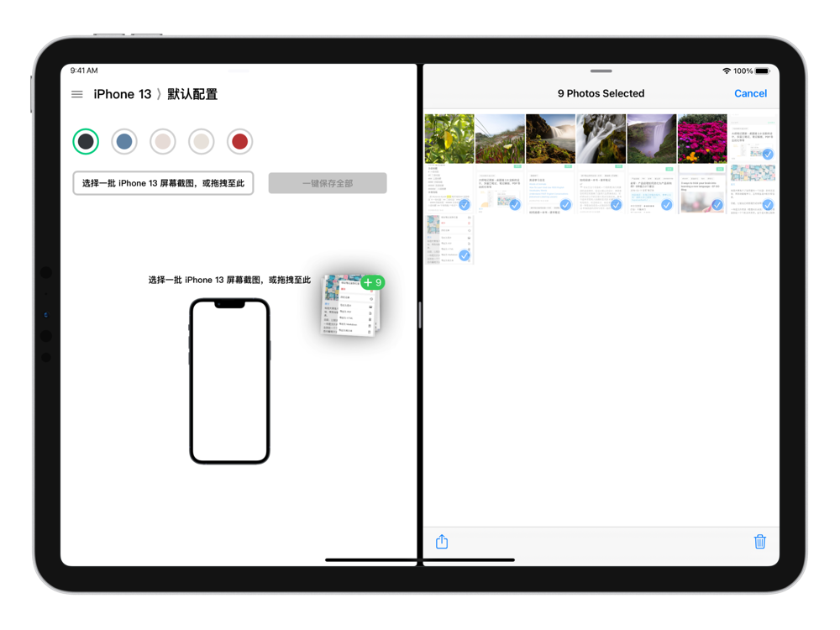Click the 9 Photos Selected title
Screen dimensions: 840x630
[601, 93]
